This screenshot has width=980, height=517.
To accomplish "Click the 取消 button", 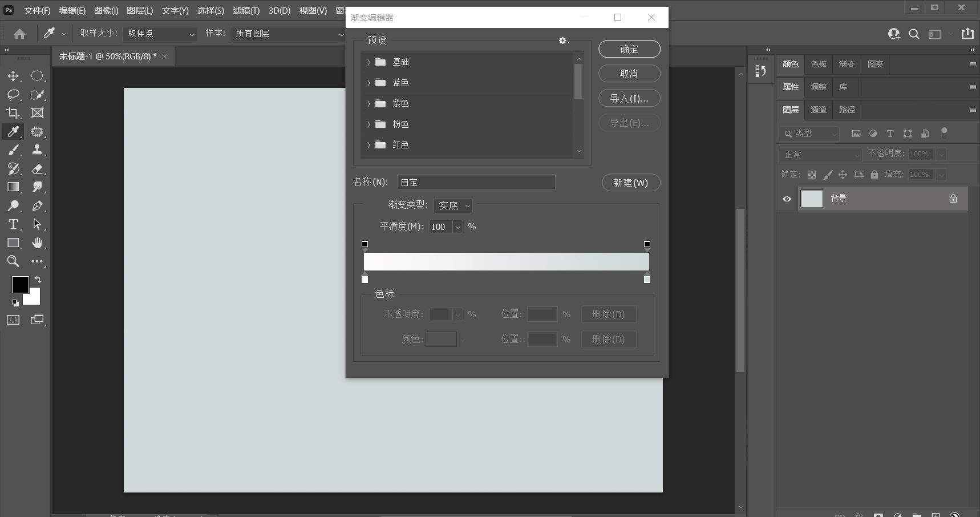I will [630, 74].
